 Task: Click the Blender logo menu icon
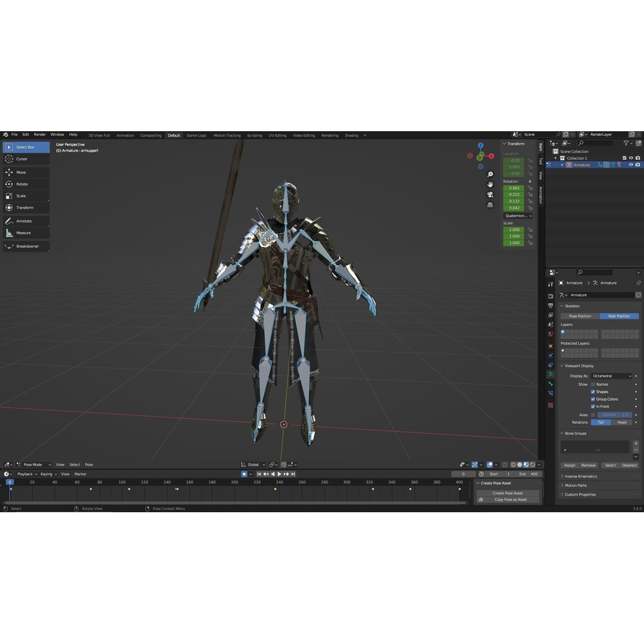(5, 135)
